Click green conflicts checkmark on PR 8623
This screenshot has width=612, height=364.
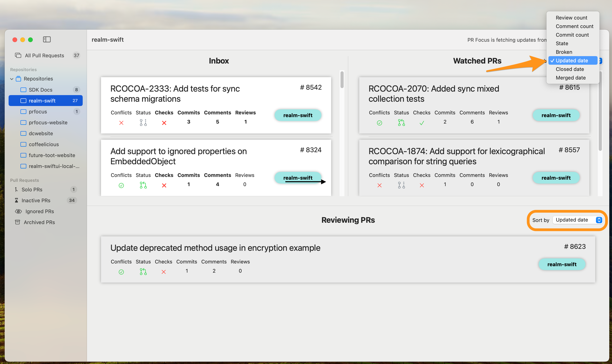point(121,272)
